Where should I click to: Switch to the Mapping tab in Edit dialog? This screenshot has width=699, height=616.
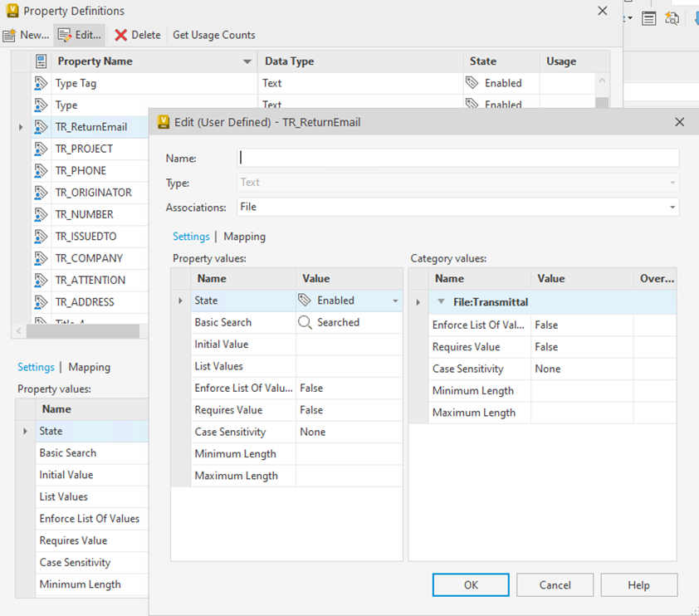coord(244,237)
